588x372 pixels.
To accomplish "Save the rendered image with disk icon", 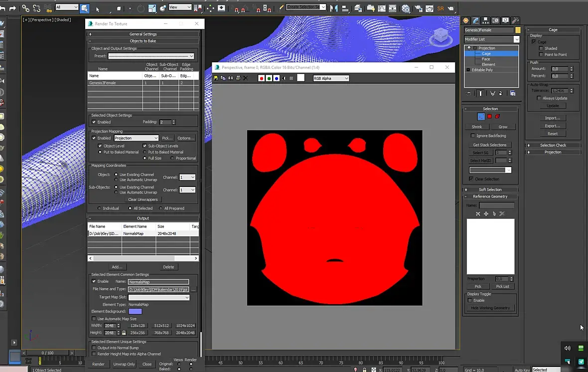I will coord(216,78).
